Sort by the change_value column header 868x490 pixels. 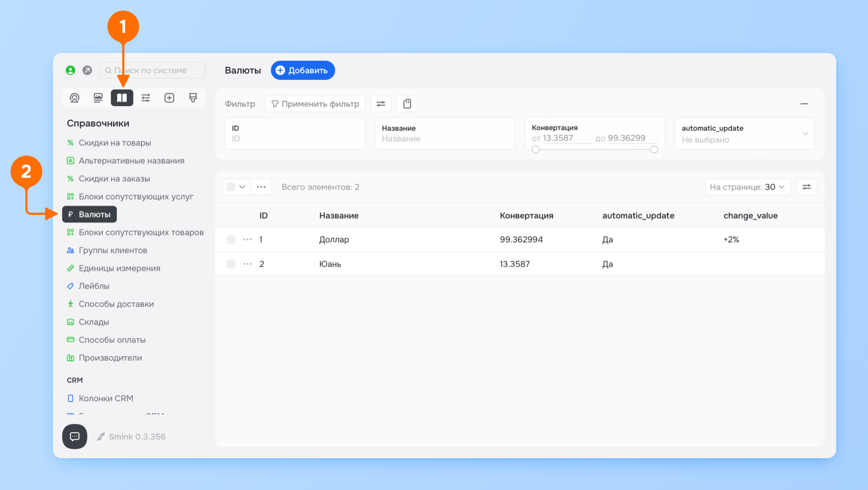coord(751,215)
